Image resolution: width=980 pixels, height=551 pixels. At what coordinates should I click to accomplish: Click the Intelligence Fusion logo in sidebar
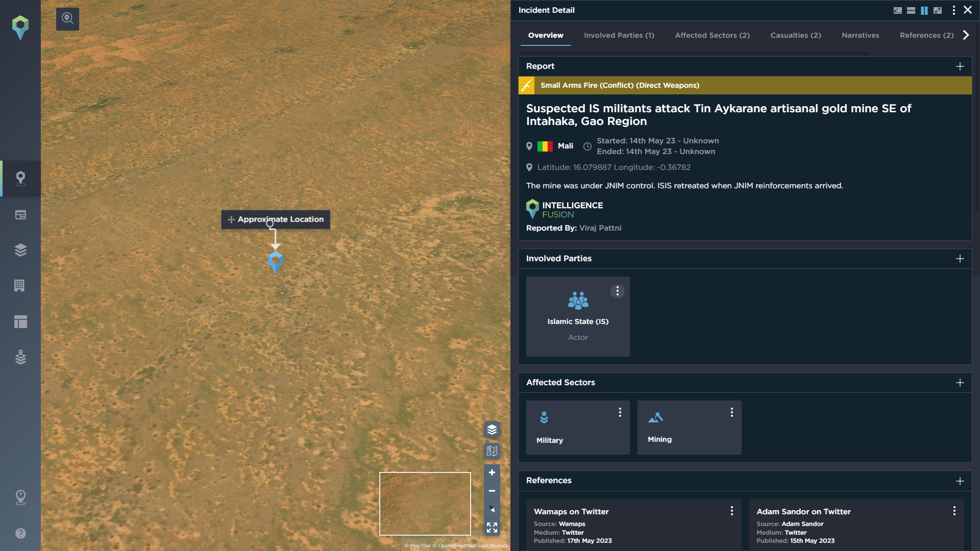point(20,28)
